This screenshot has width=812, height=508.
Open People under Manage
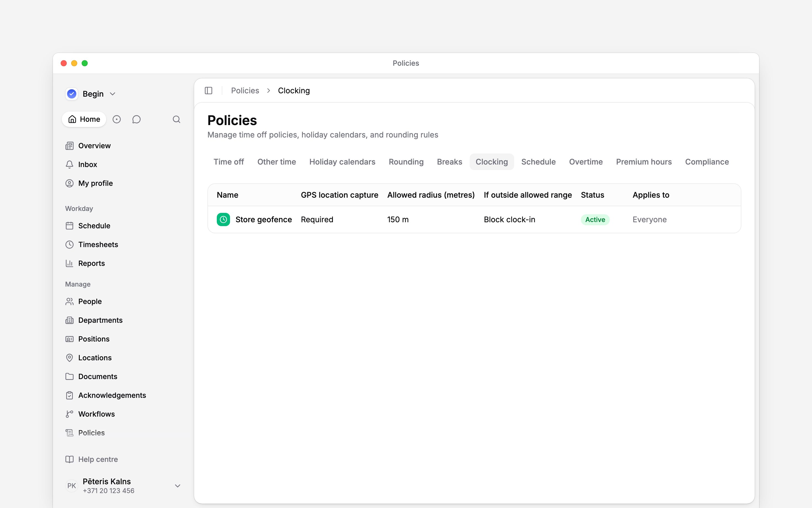pos(84,301)
